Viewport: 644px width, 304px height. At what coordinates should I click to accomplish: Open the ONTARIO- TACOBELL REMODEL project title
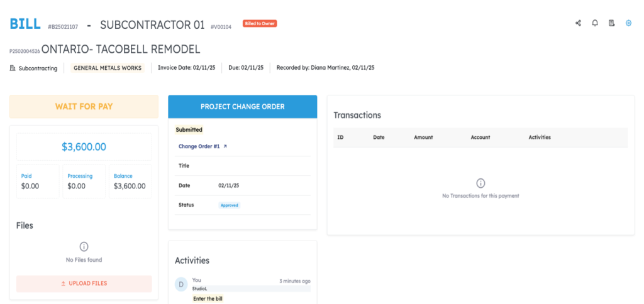click(x=120, y=49)
